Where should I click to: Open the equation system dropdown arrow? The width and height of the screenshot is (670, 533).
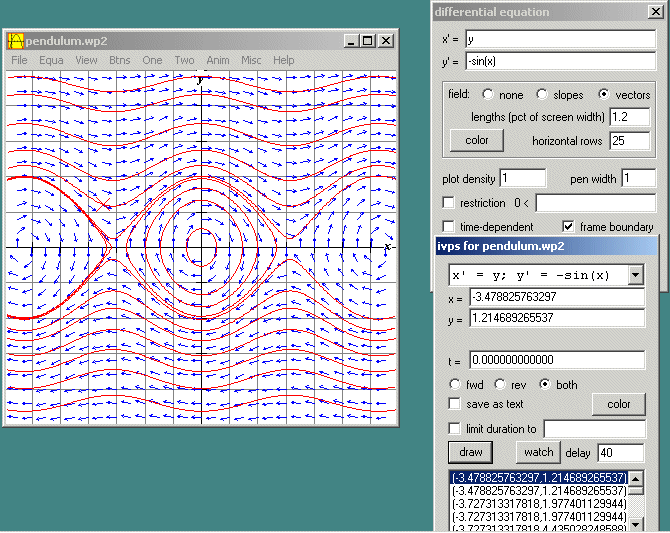coord(634,275)
